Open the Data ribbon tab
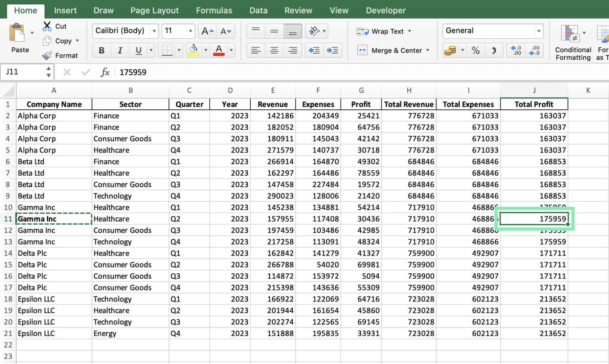This screenshot has height=364, width=609. pos(258,10)
